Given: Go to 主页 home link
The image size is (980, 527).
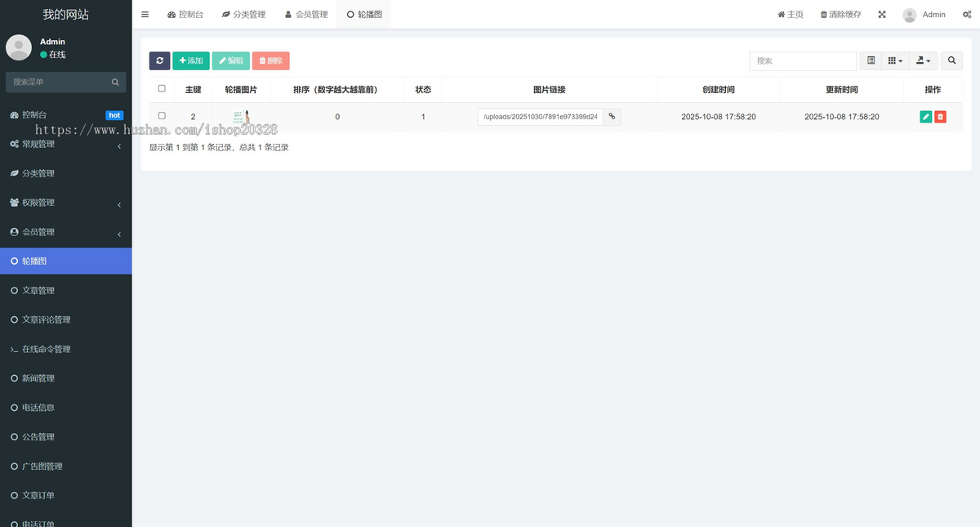Looking at the screenshot, I should 791,15.
